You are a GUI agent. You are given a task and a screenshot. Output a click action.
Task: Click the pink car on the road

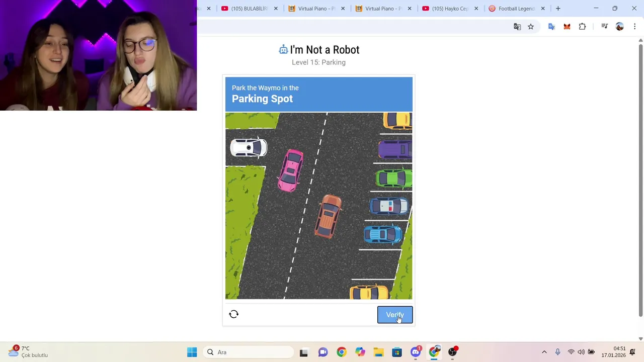click(290, 170)
